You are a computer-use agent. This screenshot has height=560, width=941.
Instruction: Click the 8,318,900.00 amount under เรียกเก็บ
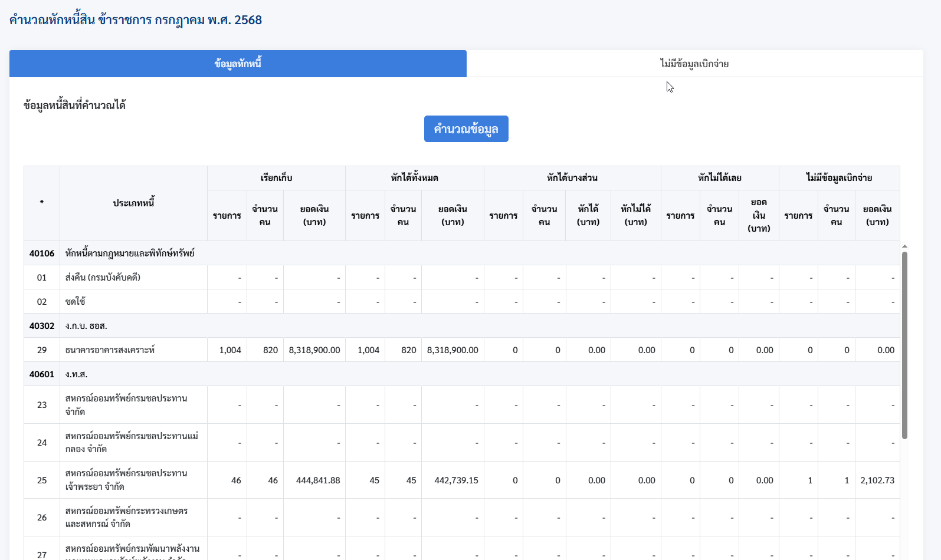click(x=314, y=350)
